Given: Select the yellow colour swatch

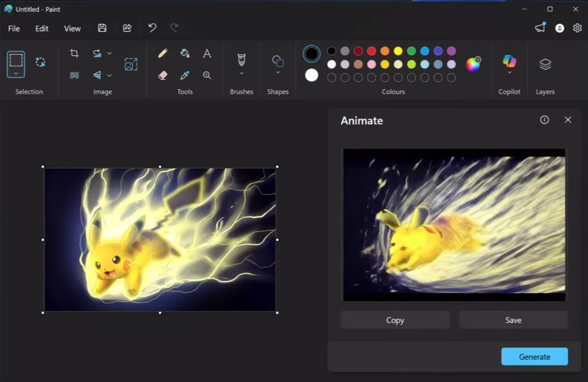Looking at the screenshot, I should (398, 50).
